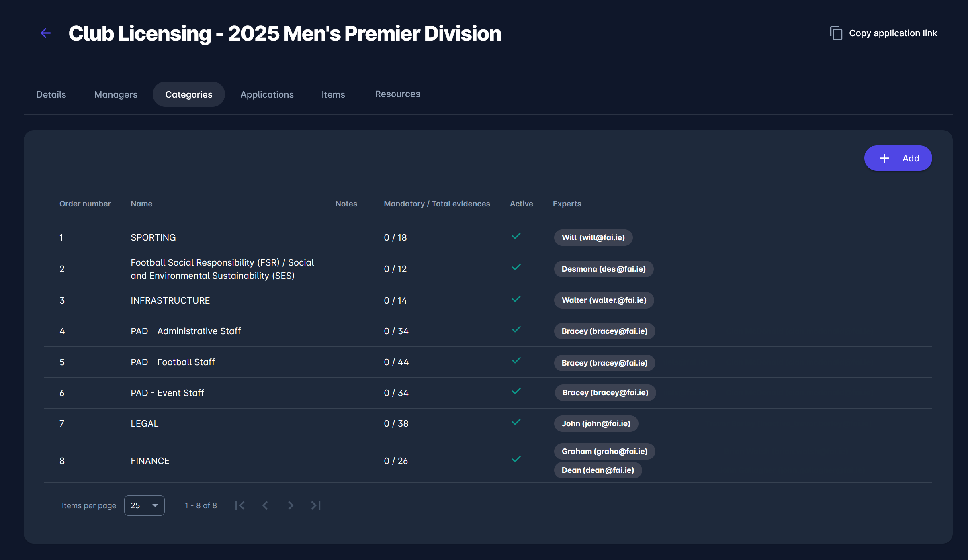The width and height of the screenshot is (968, 560).
Task: Toggle active checkmark for LEGAL category
Action: [516, 422]
